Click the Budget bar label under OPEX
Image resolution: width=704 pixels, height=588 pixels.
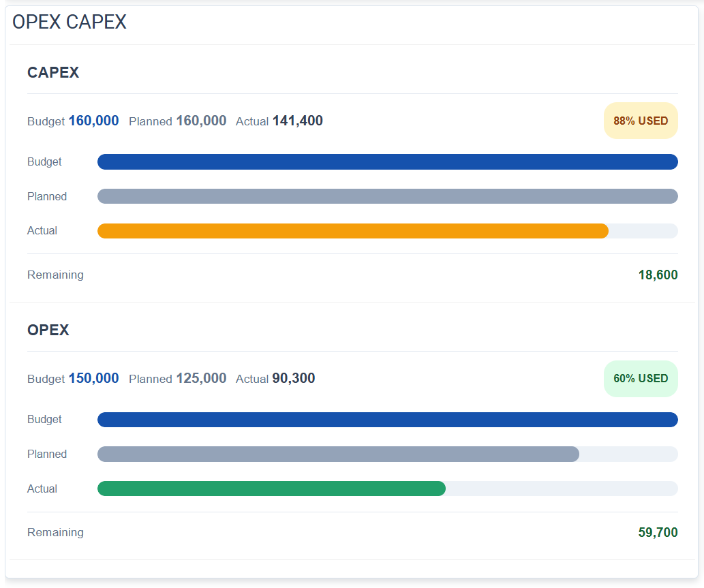44,419
